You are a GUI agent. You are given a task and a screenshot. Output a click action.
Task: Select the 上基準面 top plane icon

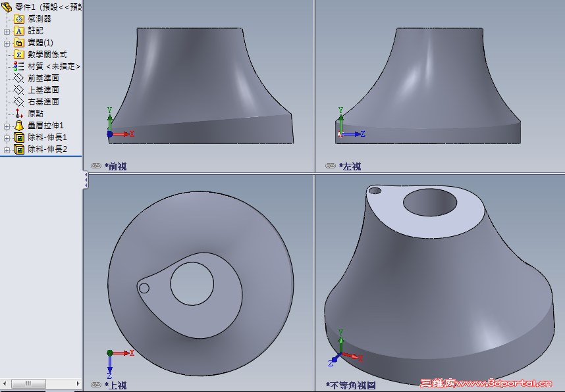coord(18,90)
